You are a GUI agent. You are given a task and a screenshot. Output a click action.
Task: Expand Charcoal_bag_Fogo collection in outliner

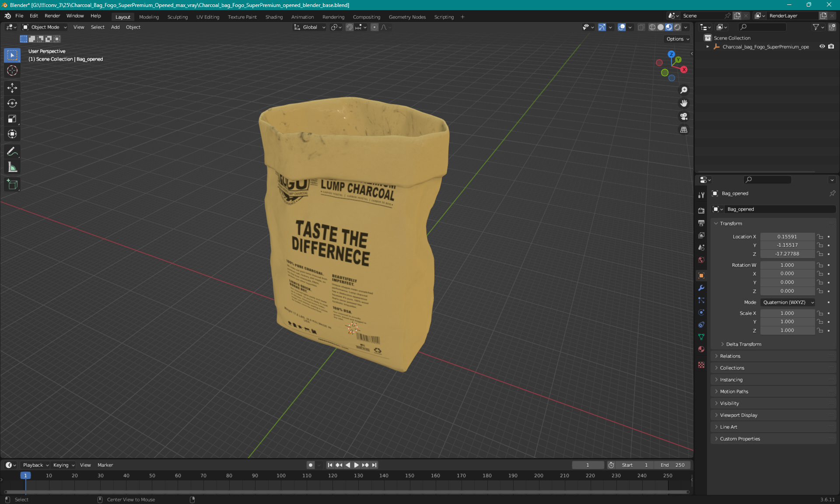(x=708, y=47)
